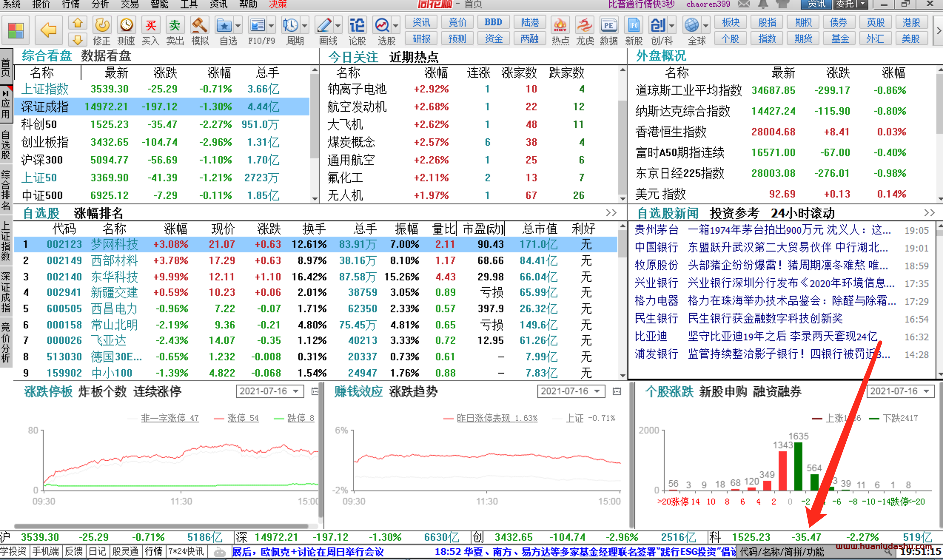Open the 龙虎 ranking icon
The image size is (943, 560).
pyautogui.click(x=584, y=26)
